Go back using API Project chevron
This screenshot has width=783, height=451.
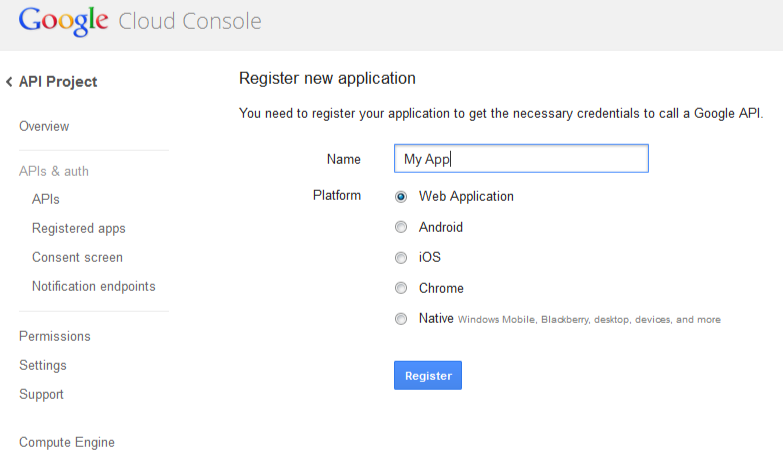click(x=9, y=82)
